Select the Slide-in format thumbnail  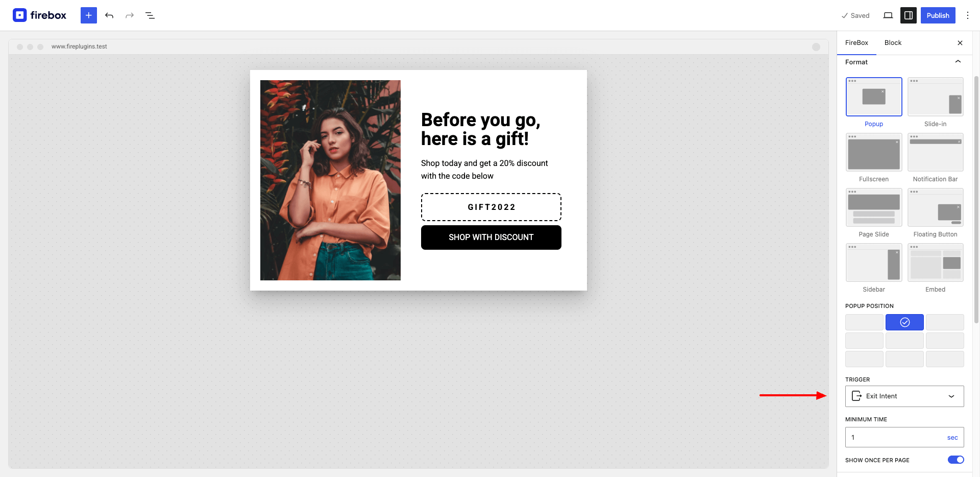(x=935, y=97)
